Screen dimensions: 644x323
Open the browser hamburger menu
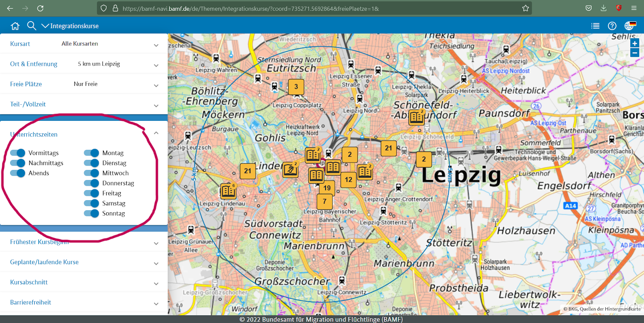click(x=634, y=8)
